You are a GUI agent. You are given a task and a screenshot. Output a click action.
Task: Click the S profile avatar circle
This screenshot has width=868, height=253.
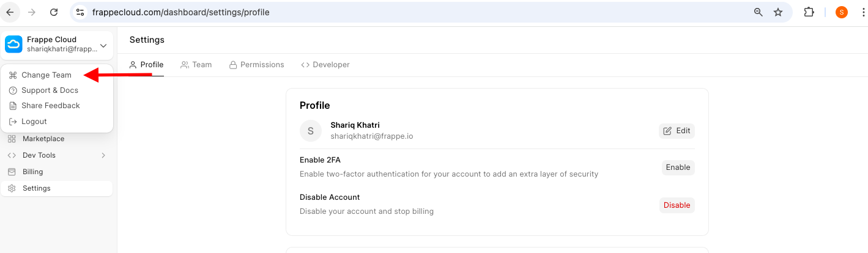click(311, 131)
